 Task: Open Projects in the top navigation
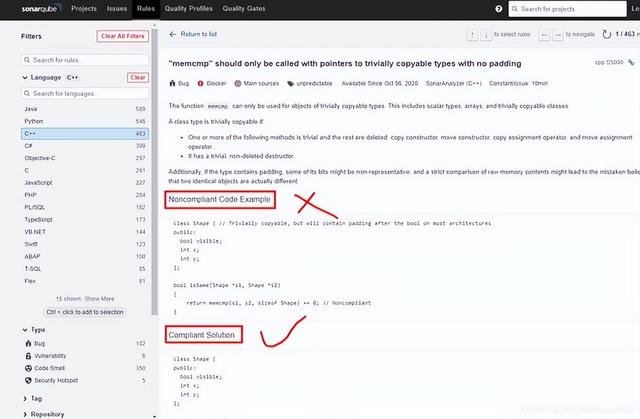[x=84, y=9]
